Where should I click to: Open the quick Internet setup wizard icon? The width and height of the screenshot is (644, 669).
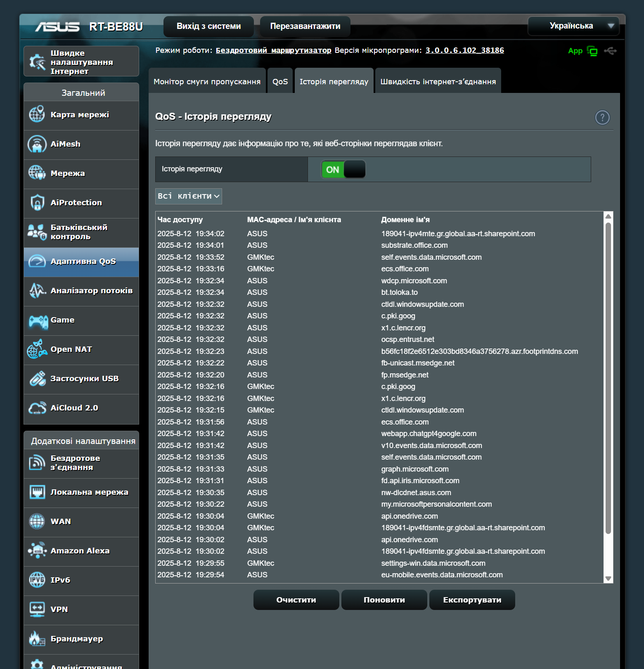point(37,62)
